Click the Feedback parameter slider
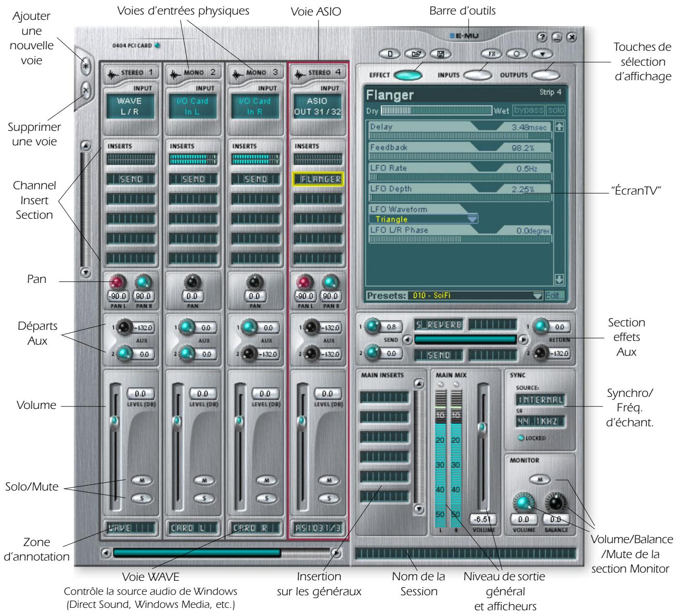The image size is (676, 616). pyautogui.click(x=460, y=156)
